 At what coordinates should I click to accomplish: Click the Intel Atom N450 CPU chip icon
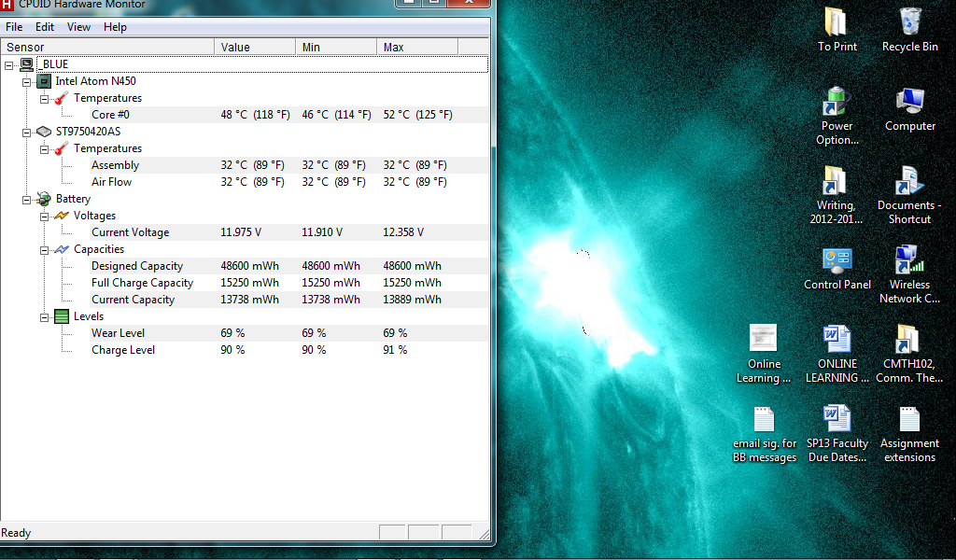tap(44, 81)
